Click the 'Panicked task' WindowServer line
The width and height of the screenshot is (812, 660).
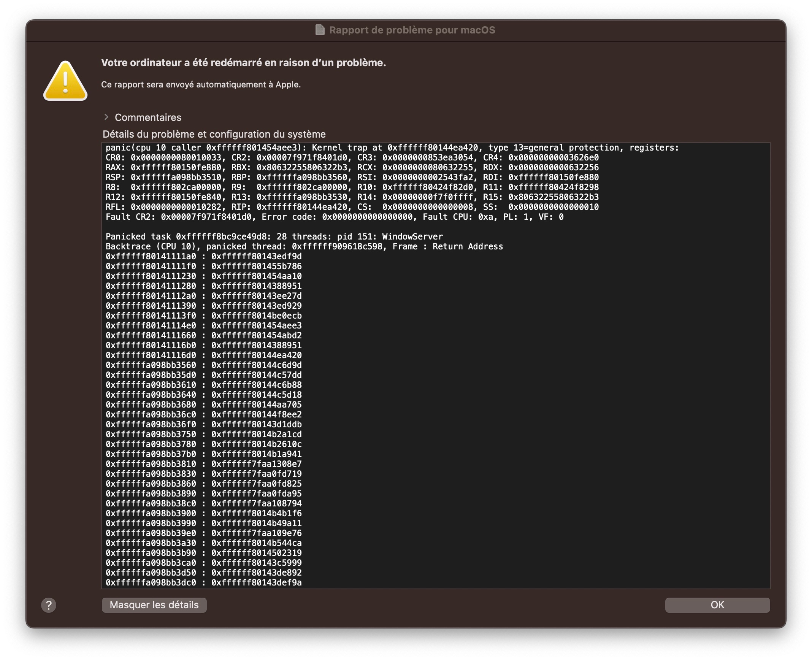(274, 236)
